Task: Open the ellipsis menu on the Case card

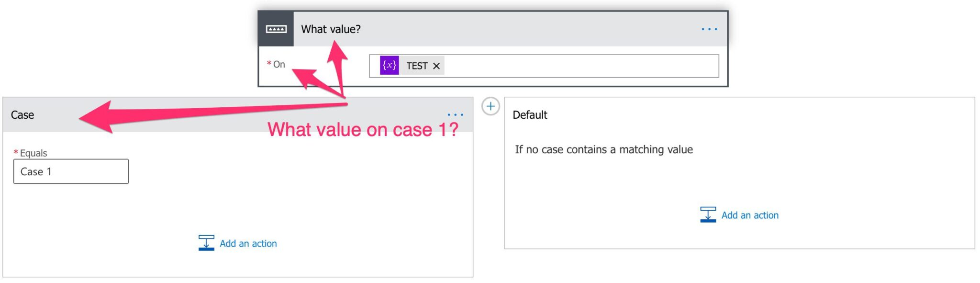Action: tap(455, 115)
